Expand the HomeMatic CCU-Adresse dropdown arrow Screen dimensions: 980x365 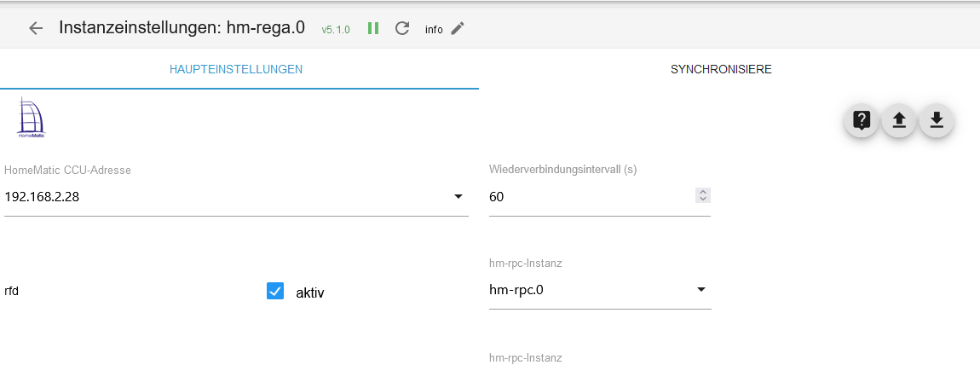(458, 197)
